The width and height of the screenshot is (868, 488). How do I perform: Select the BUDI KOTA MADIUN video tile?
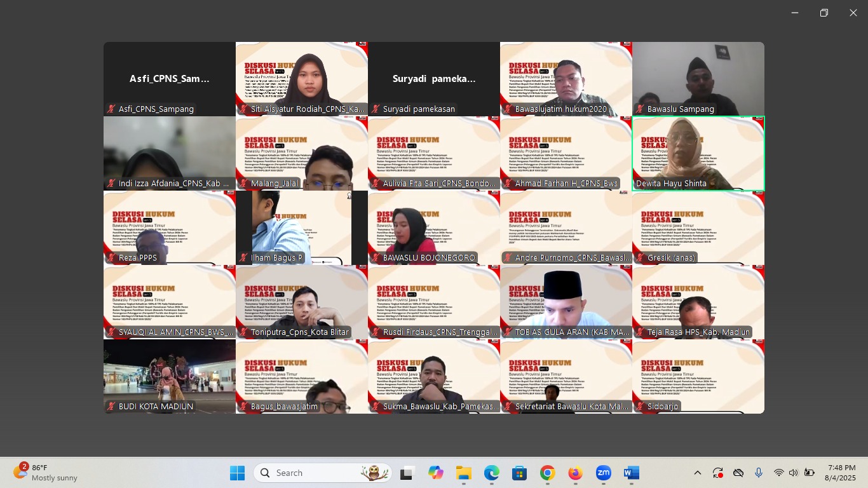pyautogui.click(x=170, y=376)
